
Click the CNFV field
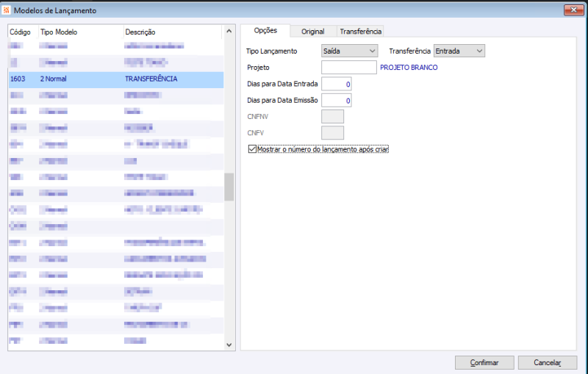[332, 133]
